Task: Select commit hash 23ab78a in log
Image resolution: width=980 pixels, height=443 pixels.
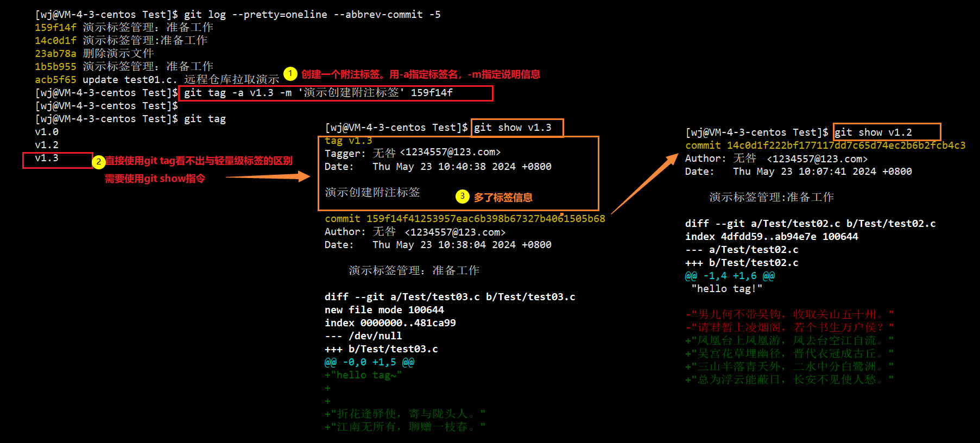Action: [x=55, y=54]
